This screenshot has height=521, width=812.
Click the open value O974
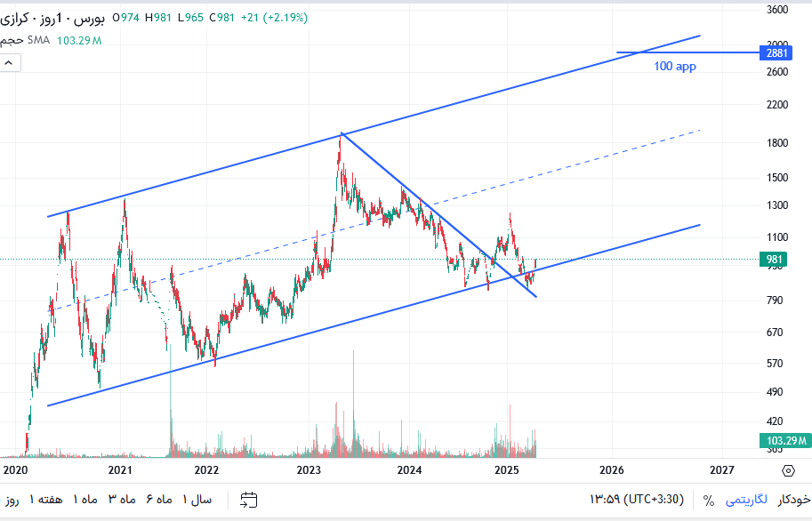point(126,18)
